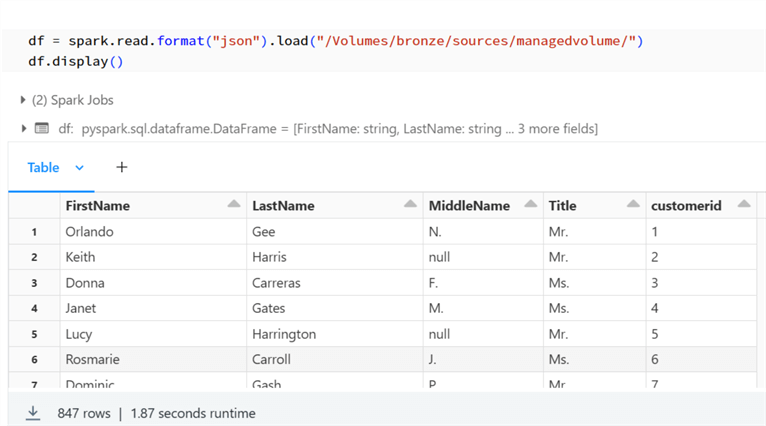Image resolution: width=766 pixels, height=426 pixels.
Task: Select the cell containing Carroll
Action: click(x=335, y=360)
